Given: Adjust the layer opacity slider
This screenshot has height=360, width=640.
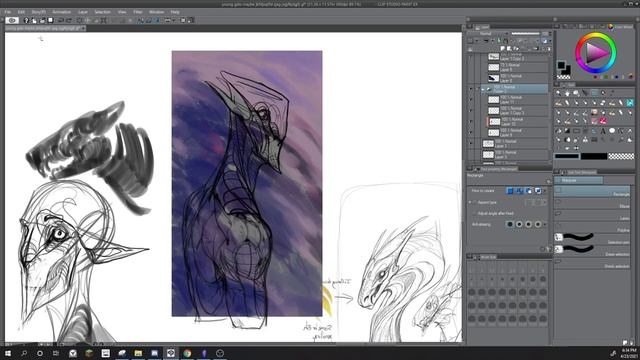Looking at the screenshot, I should tap(525, 33).
